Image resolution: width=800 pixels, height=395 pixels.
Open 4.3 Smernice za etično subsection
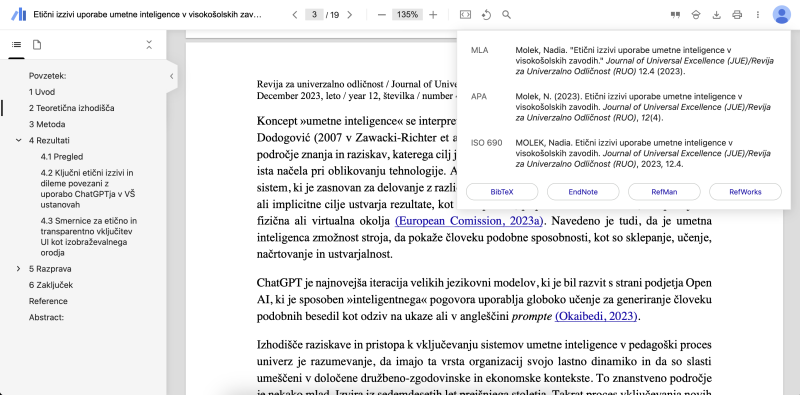click(x=89, y=237)
